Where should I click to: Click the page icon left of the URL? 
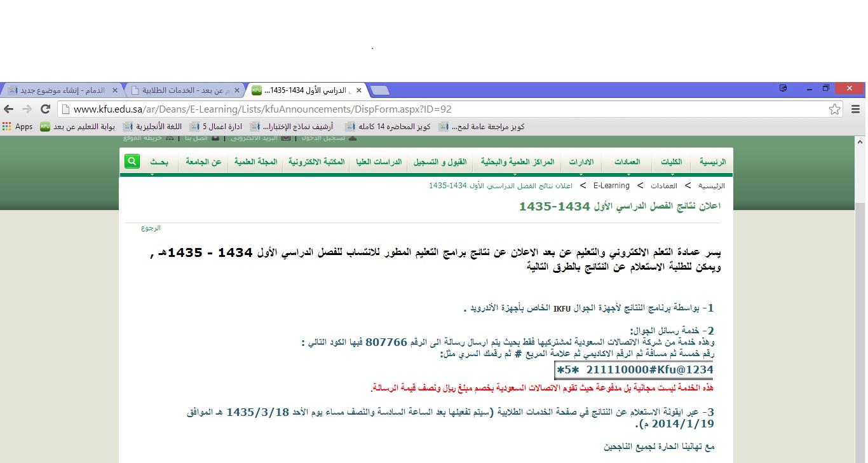coord(66,109)
